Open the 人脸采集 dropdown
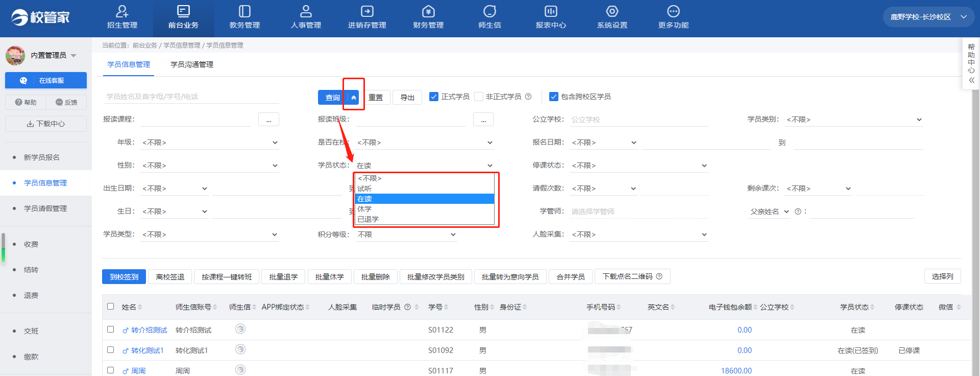 point(639,234)
